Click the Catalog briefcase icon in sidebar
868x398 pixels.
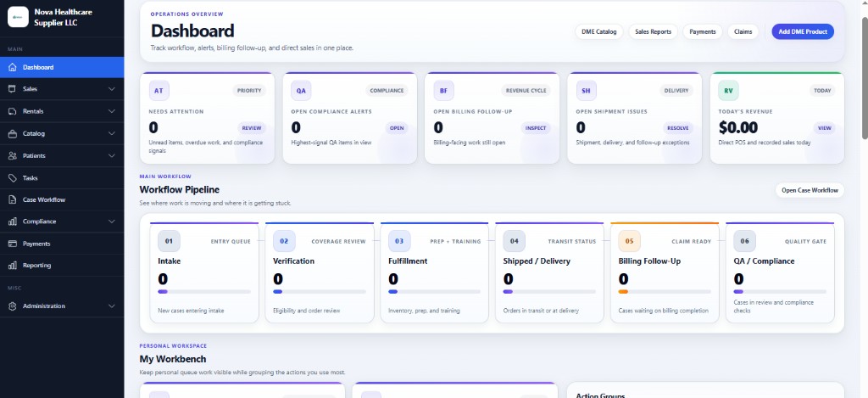pos(13,133)
